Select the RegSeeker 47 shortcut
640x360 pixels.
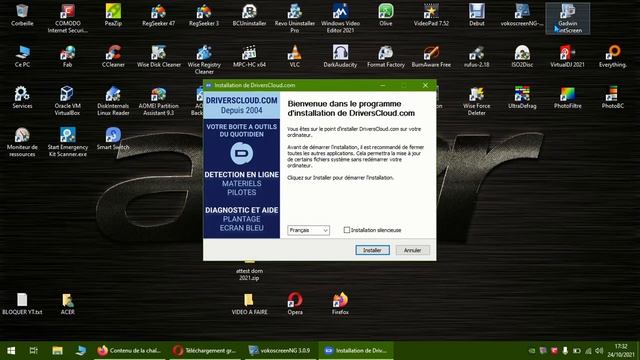(x=158, y=15)
